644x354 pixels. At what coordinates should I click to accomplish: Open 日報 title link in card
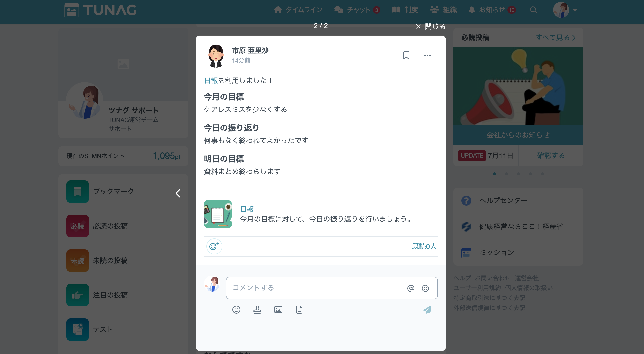coord(247,209)
